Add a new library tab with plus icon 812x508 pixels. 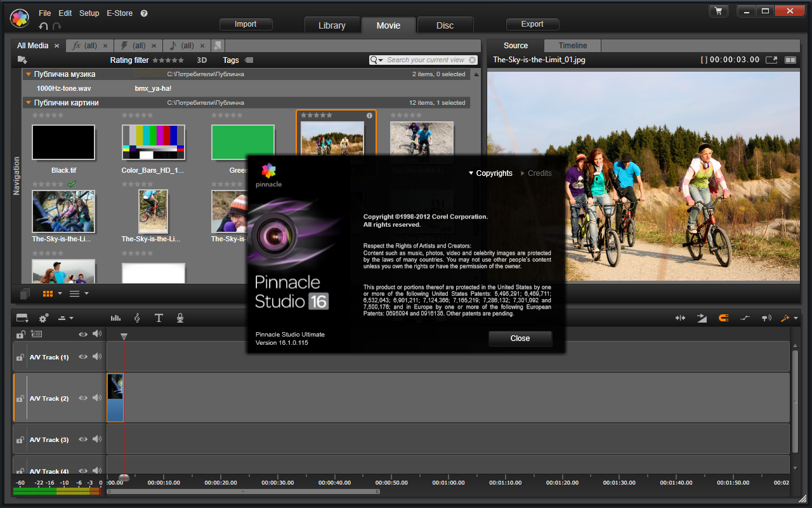click(x=218, y=46)
